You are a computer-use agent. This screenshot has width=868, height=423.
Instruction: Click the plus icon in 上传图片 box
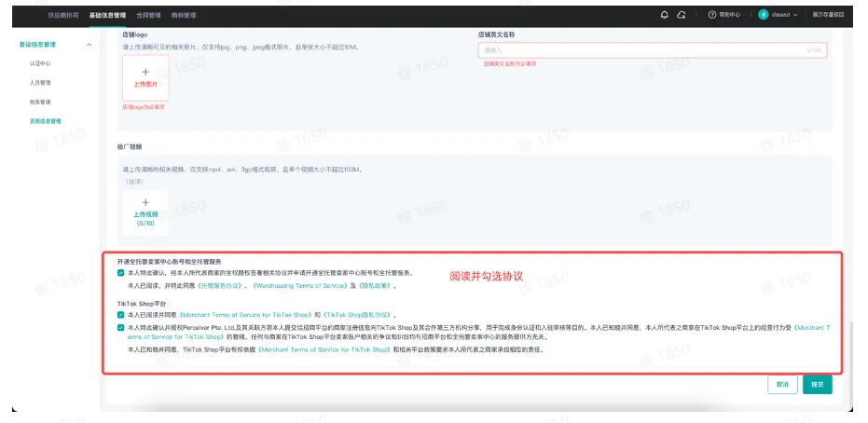145,72
